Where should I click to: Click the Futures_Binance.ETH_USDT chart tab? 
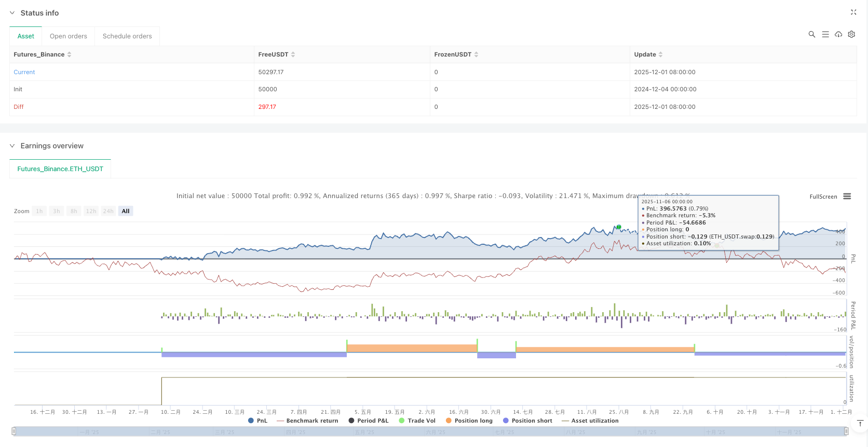click(60, 169)
